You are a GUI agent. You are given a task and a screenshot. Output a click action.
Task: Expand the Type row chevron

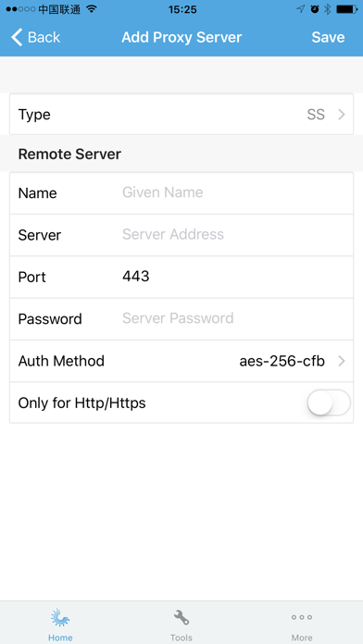[341, 115]
